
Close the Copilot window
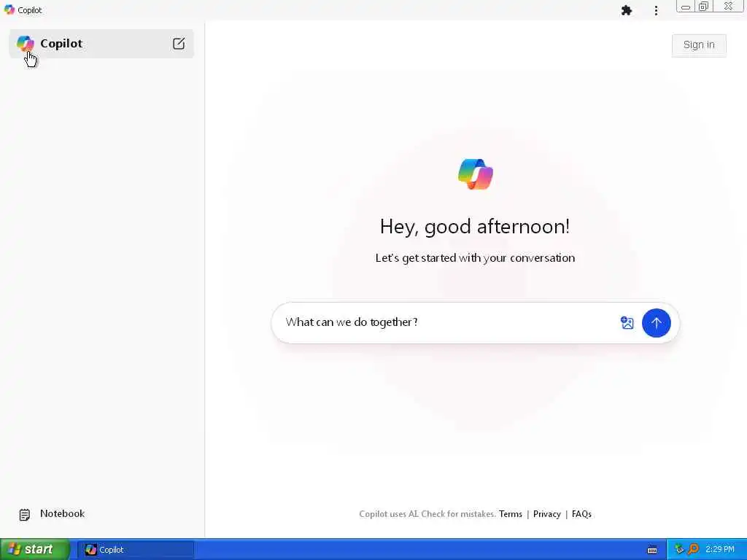(729, 6)
